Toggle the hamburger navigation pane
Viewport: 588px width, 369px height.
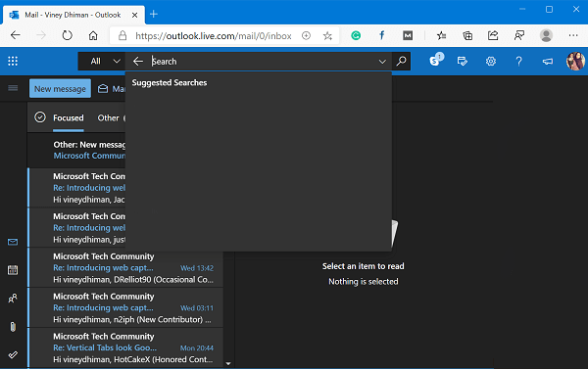[13, 88]
